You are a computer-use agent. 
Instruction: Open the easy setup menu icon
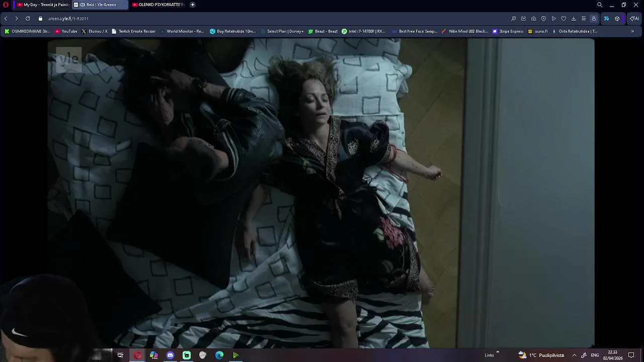[x=584, y=19]
